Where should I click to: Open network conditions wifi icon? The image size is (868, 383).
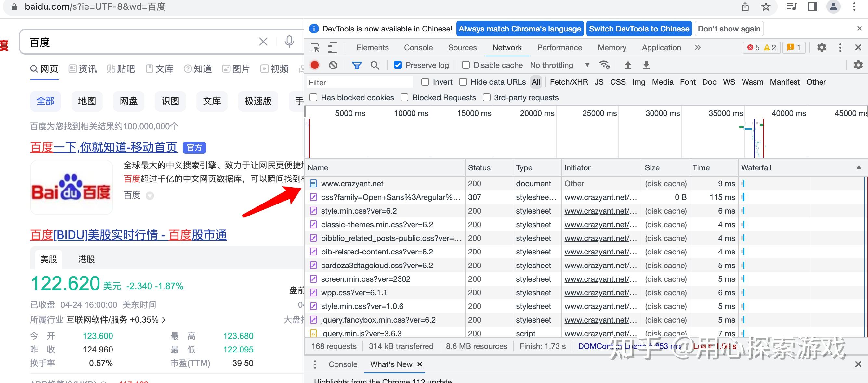point(604,65)
